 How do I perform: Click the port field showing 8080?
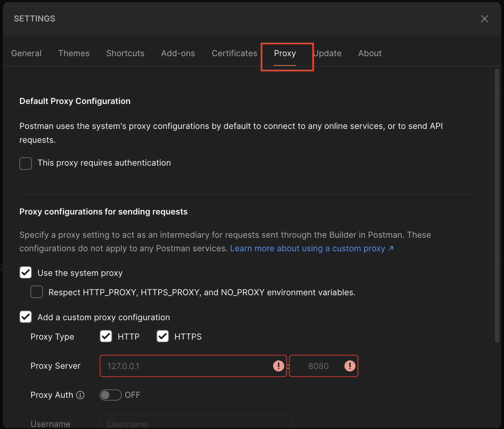tap(318, 366)
